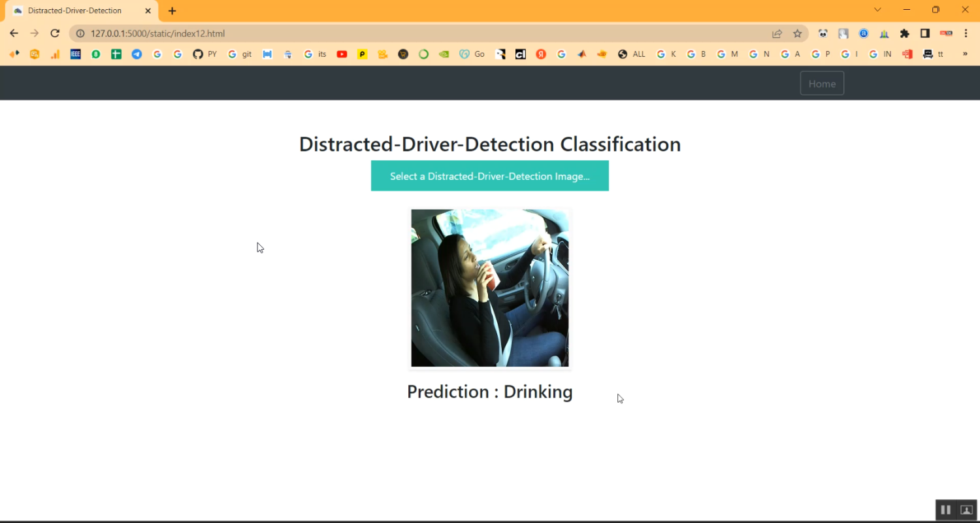Open the YouTube bookmark

(x=342, y=54)
